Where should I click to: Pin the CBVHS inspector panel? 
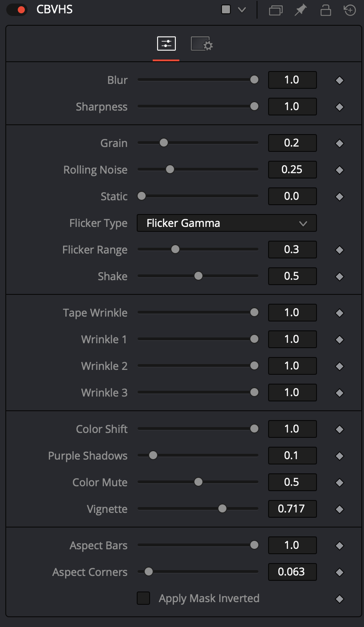(301, 10)
